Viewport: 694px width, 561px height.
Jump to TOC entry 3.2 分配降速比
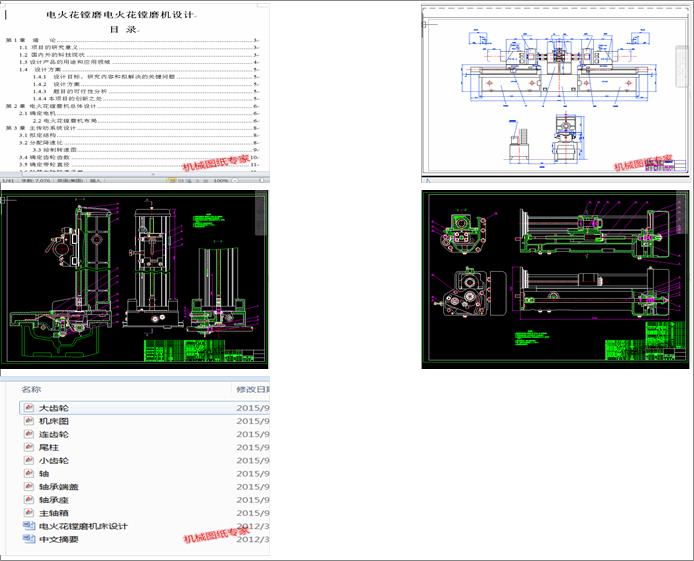(139, 142)
